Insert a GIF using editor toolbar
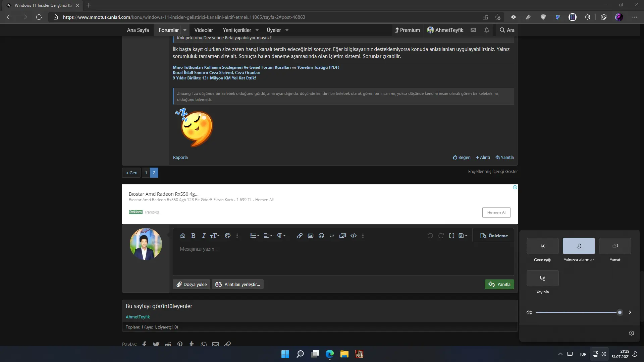The height and width of the screenshot is (362, 644). tap(332, 236)
